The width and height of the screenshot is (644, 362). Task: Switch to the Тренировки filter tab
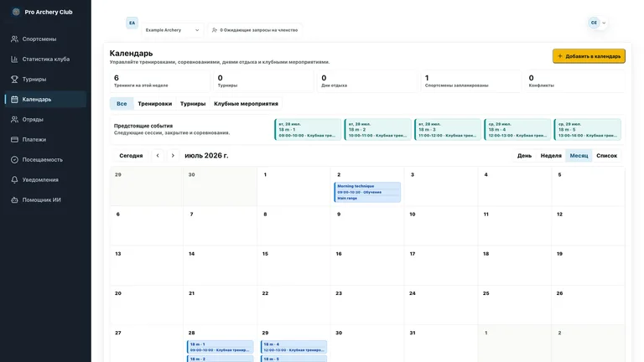click(x=155, y=104)
